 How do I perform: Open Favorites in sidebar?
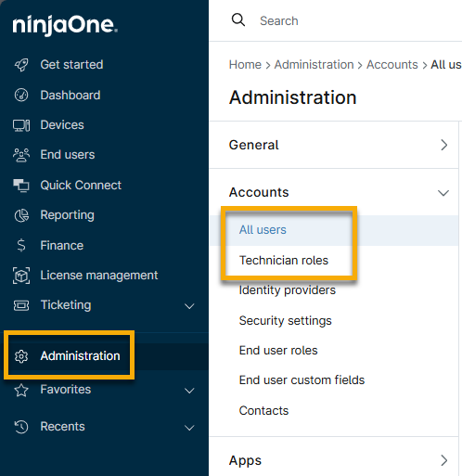point(66,390)
